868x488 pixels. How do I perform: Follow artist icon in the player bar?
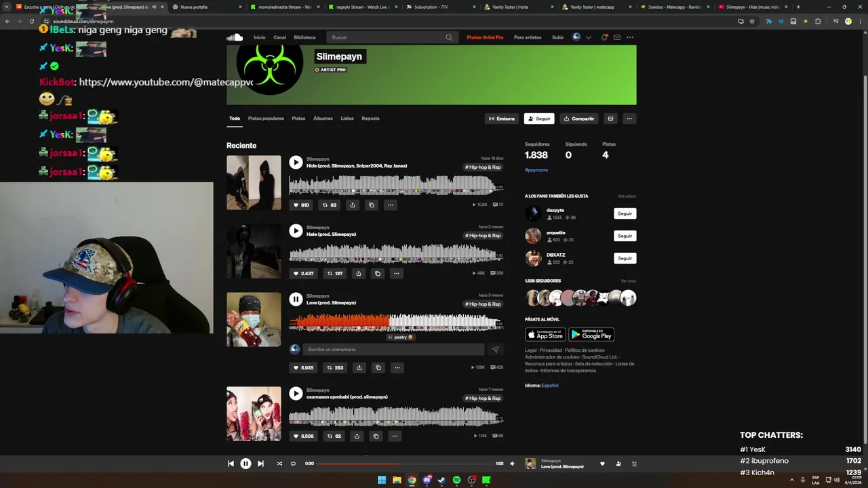[618, 464]
